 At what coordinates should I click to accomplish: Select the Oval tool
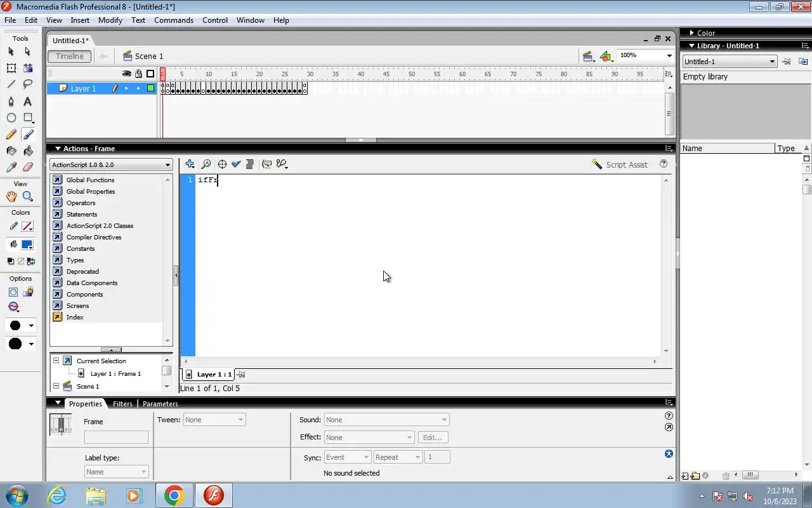pyautogui.click(x=11, y=117)
